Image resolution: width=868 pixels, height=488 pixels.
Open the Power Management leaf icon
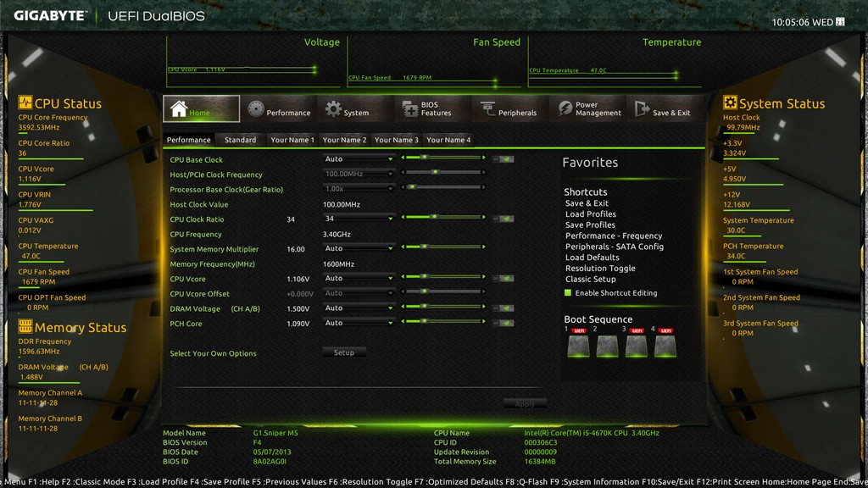coord(565,109)
